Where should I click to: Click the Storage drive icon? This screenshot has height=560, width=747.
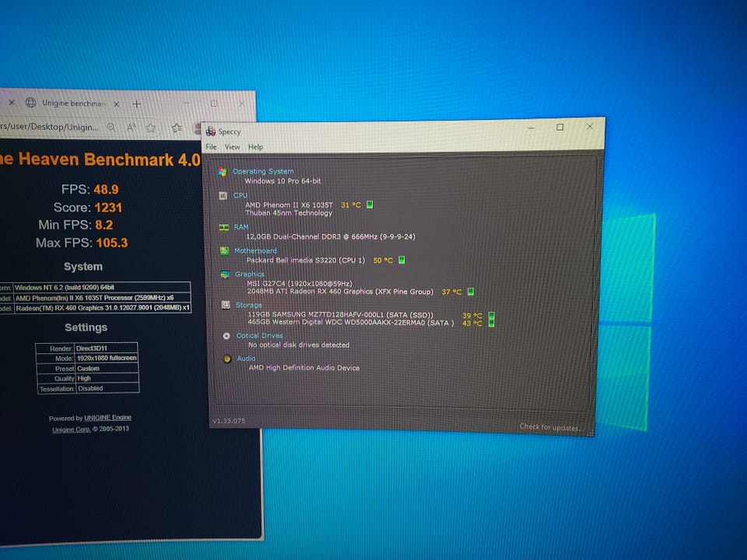pos(225,306)
